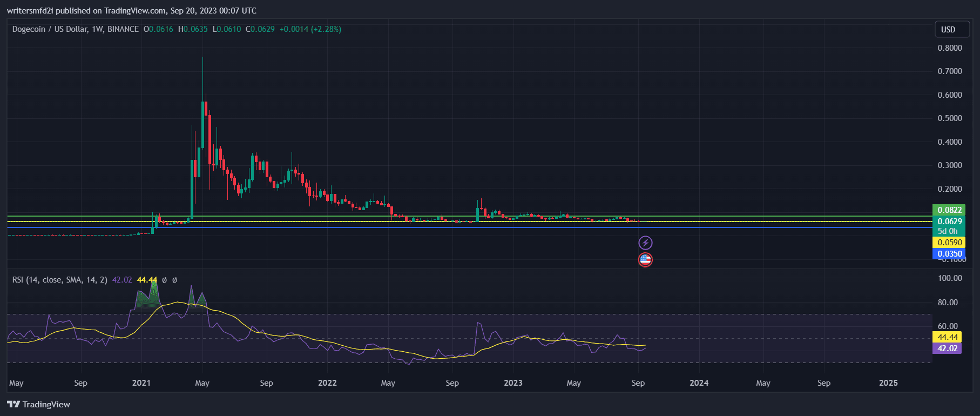Open the USD currency selector
This screenshot has width=980, height=416.
click(948, 30)
